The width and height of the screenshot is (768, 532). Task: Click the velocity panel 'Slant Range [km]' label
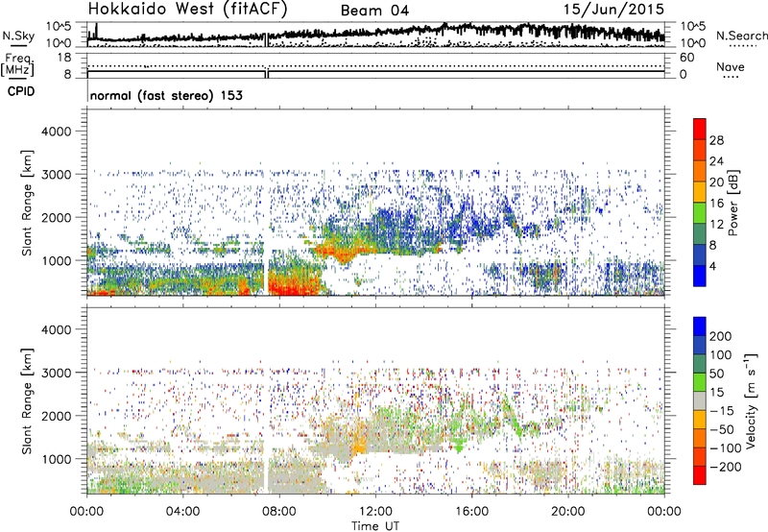pyautogui.click(x=27, y=401)
